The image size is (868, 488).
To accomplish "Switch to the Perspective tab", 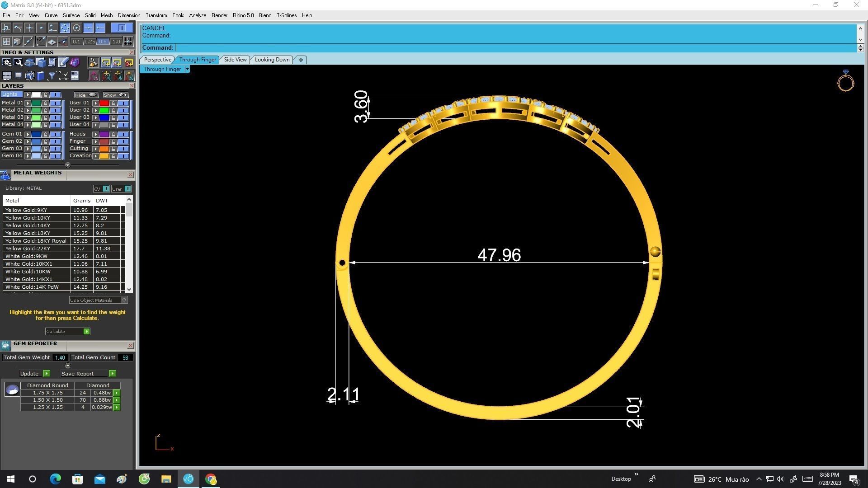I will click(157, 60).
